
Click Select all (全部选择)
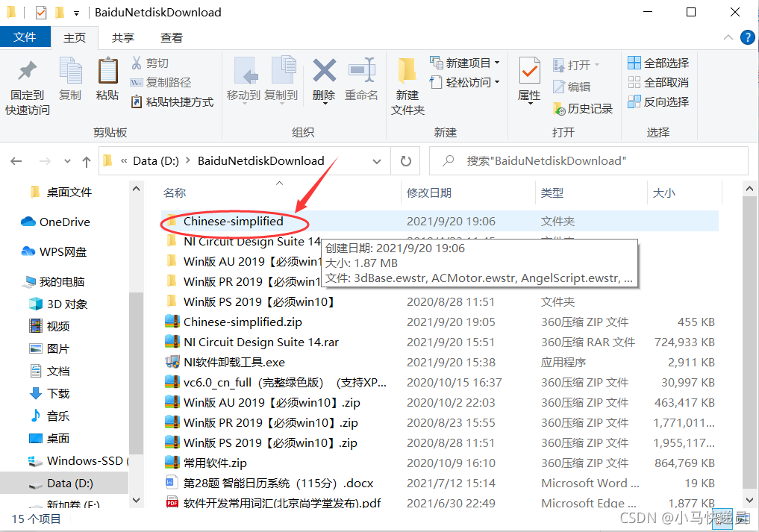[658, 63]
